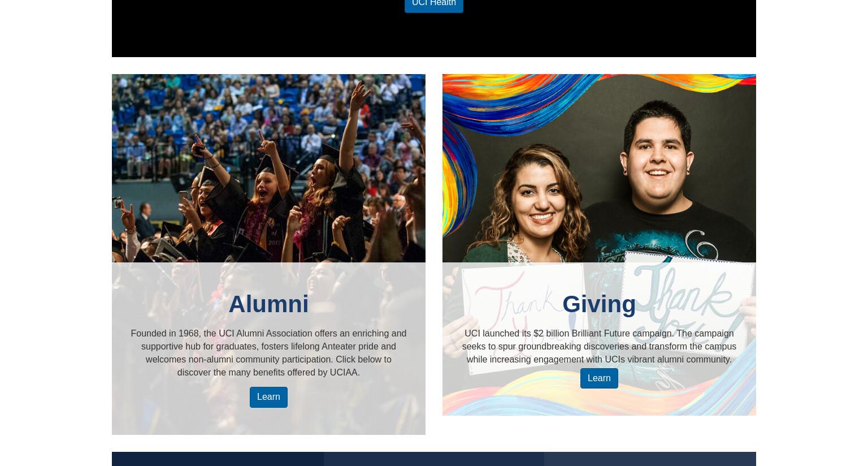Open the UCI Health button
The width and height of the screenshot is (868, 466).
pyautogui.click(x=433, y=4)
